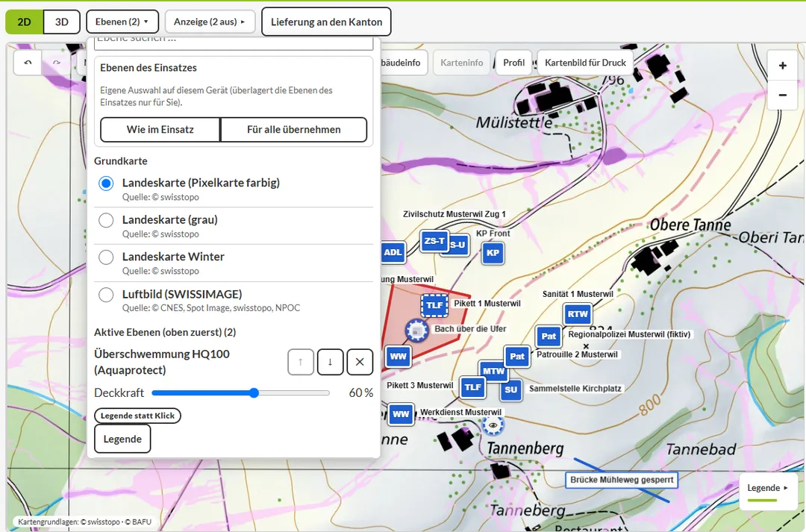Click the KP Front marker
The image size is (806, 532).
(493, 253)
